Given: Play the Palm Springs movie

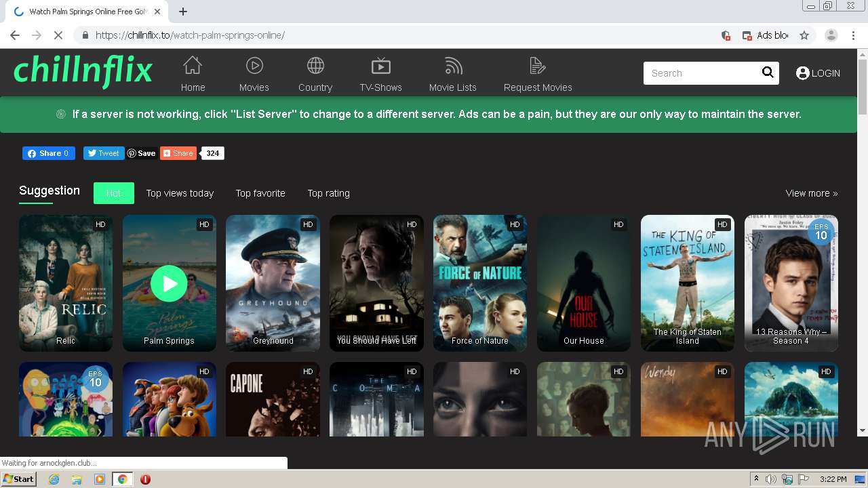Looking at the screenshot, I should [x=169, y=283].
